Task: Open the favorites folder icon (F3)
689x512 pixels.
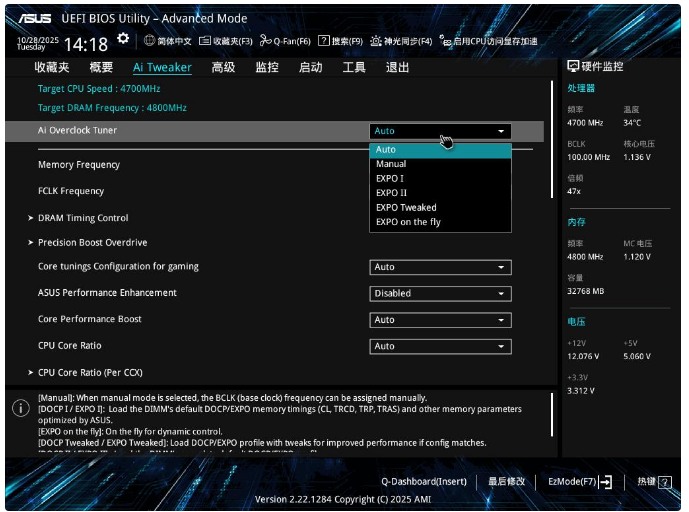Action: click(205, 41)
